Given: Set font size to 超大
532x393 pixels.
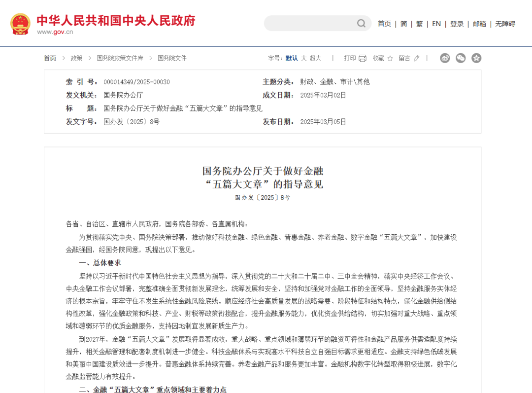Looking at the screenshot, I should coord(315,58).
